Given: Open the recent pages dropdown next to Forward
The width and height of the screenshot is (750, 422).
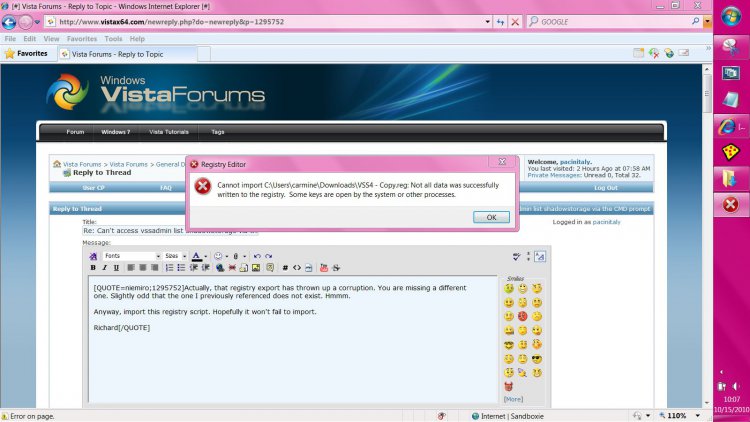Looking at the screenshot, I should click(x=37, y=22).
